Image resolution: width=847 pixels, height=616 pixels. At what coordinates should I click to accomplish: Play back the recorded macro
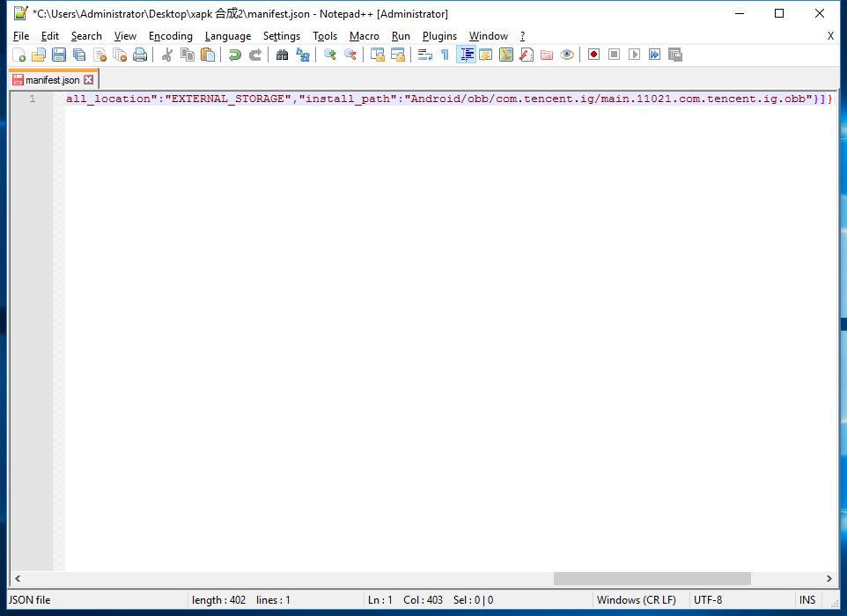tap(634, 55)
